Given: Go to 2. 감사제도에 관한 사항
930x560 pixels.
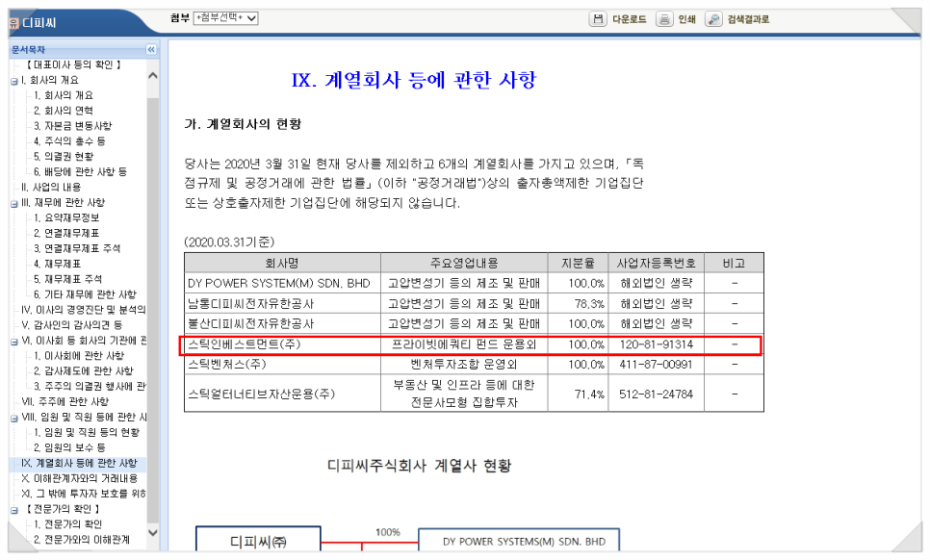Looking at the screenshot, I should pos(84,371).
